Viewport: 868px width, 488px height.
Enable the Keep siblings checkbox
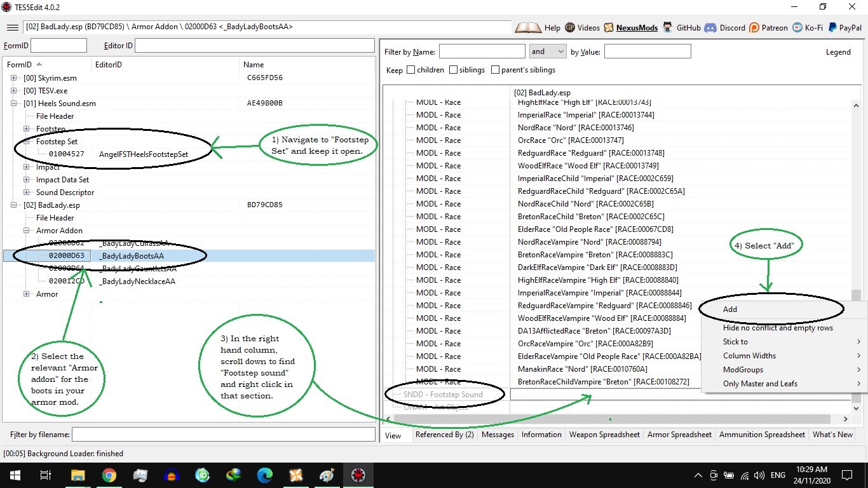click(453, 70)
